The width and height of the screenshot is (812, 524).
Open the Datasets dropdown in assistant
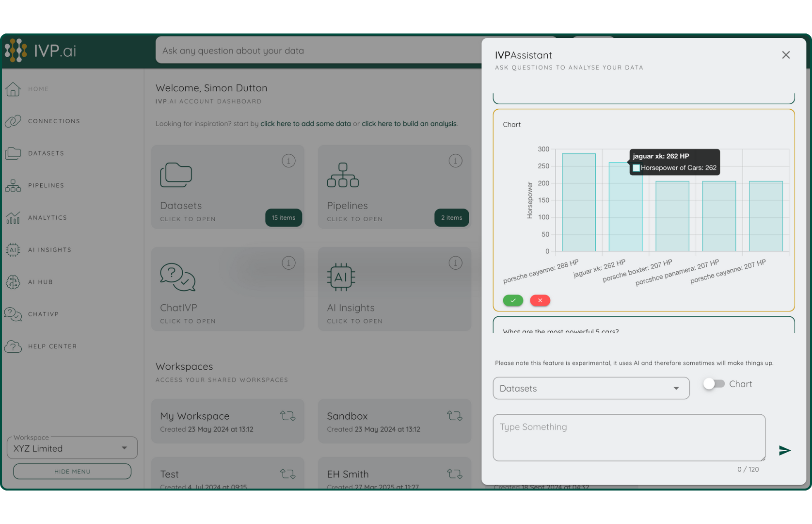tap(591, 388)
